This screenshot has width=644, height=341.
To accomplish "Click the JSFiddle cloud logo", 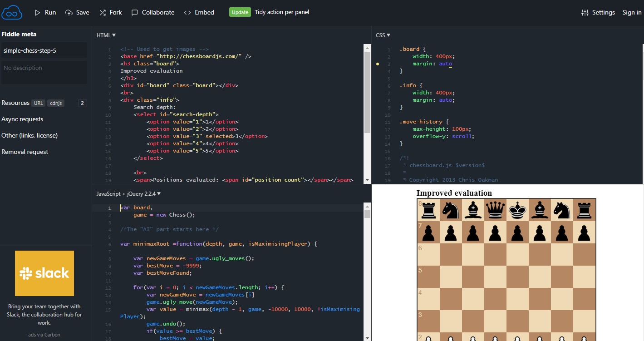I will coord(11,12).
